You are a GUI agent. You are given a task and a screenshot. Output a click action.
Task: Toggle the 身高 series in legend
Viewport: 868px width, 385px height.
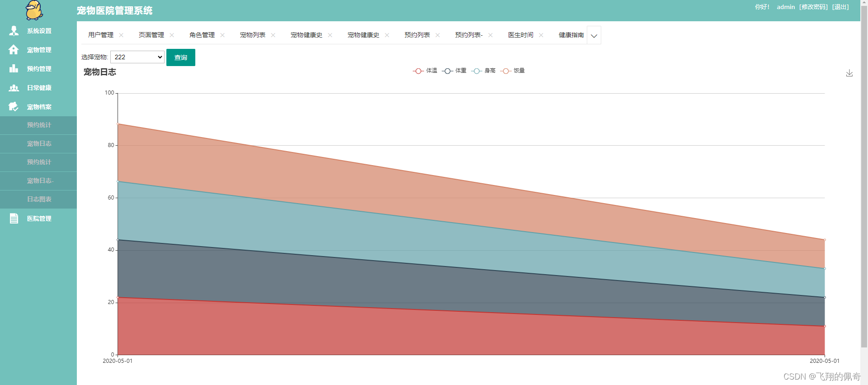483,71
